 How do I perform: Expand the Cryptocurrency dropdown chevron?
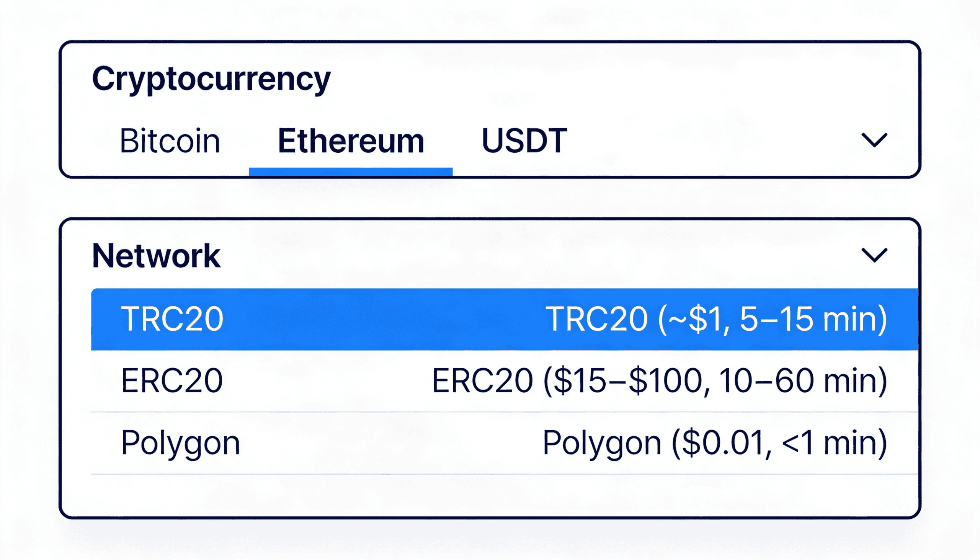click(874, 140)
